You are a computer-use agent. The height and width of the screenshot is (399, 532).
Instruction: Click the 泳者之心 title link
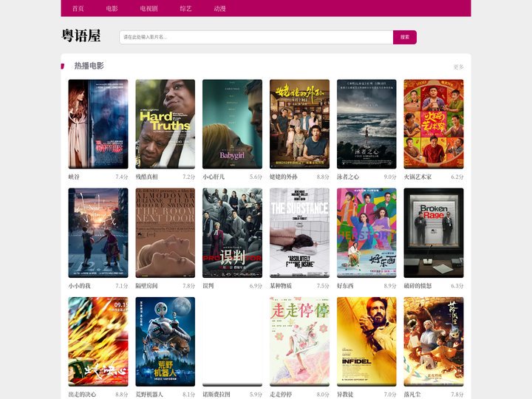tap(348, 177)
